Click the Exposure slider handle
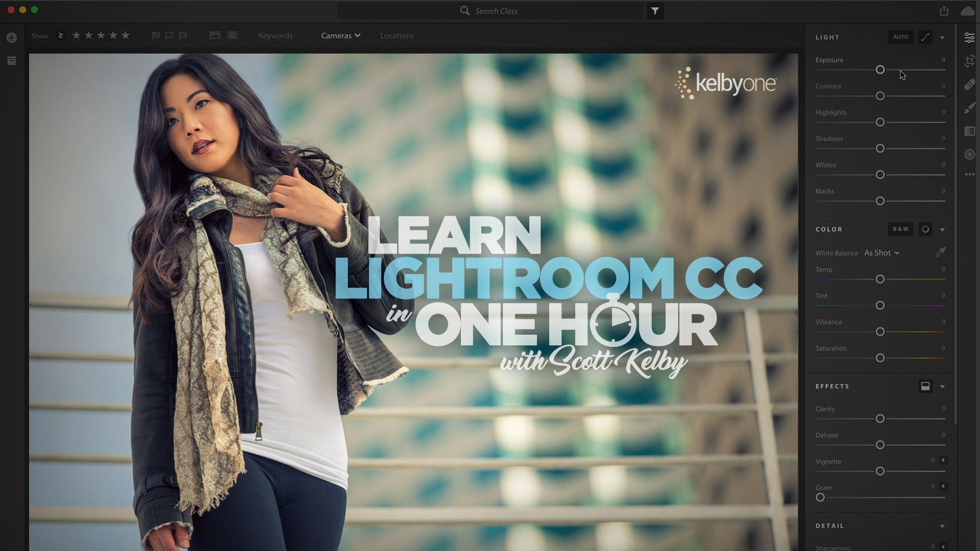The image size is (980, 551). (880, 69)
